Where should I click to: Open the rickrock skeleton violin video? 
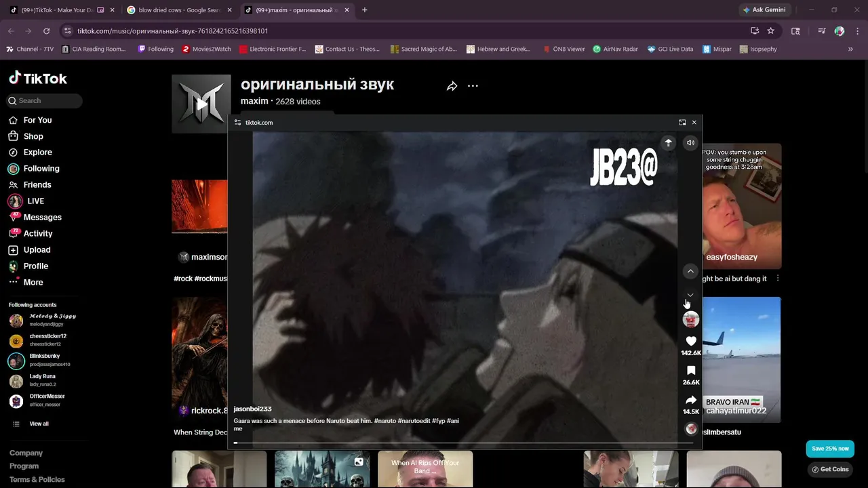tap(199, 360)
